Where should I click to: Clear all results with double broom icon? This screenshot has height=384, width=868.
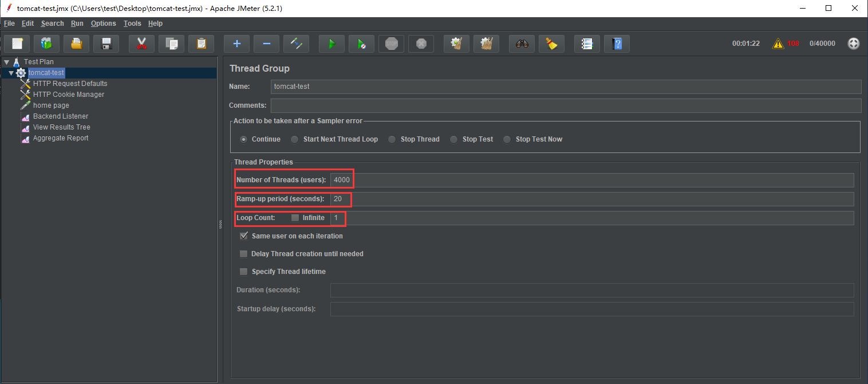click(x=487, y=44)
